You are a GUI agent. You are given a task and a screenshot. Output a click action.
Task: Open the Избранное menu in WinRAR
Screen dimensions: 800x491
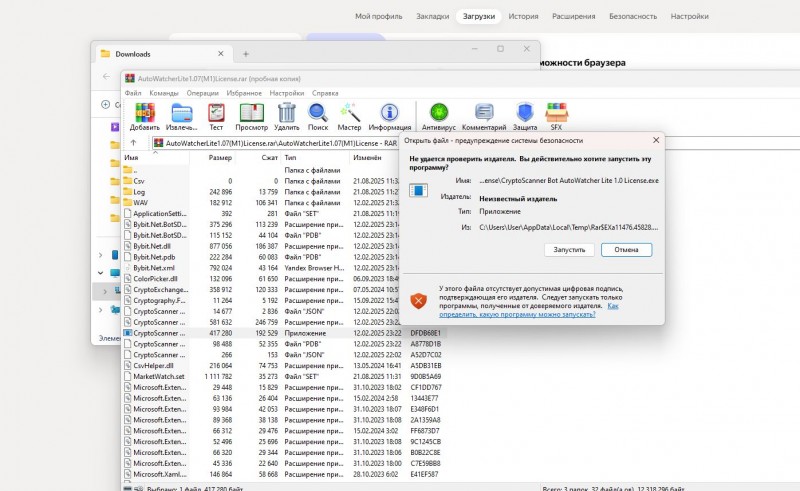click(244, 92)
